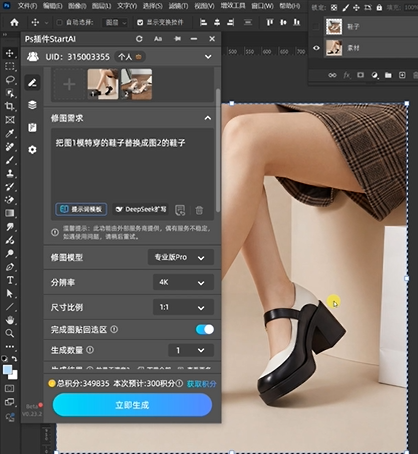Image resolution: width=418 pixels, height=454 pixels.
Task: Expand the UID account chevron
Action: tap(208, 57)
